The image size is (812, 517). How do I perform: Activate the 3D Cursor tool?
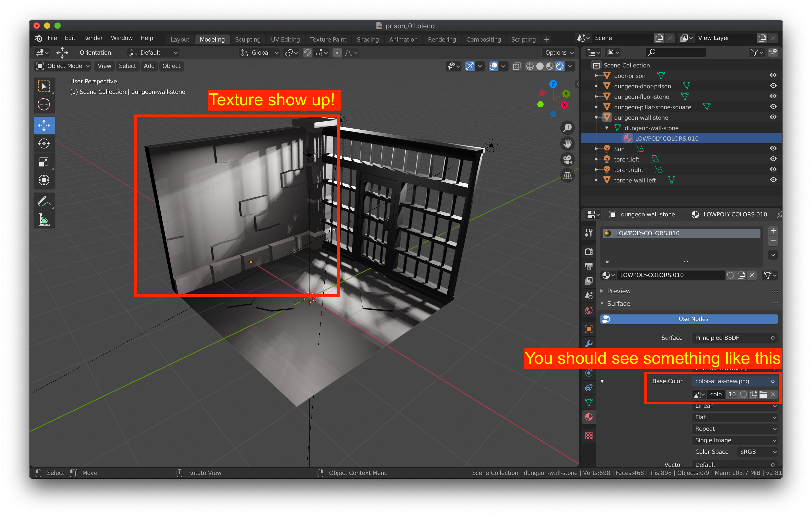pos(44,105)
